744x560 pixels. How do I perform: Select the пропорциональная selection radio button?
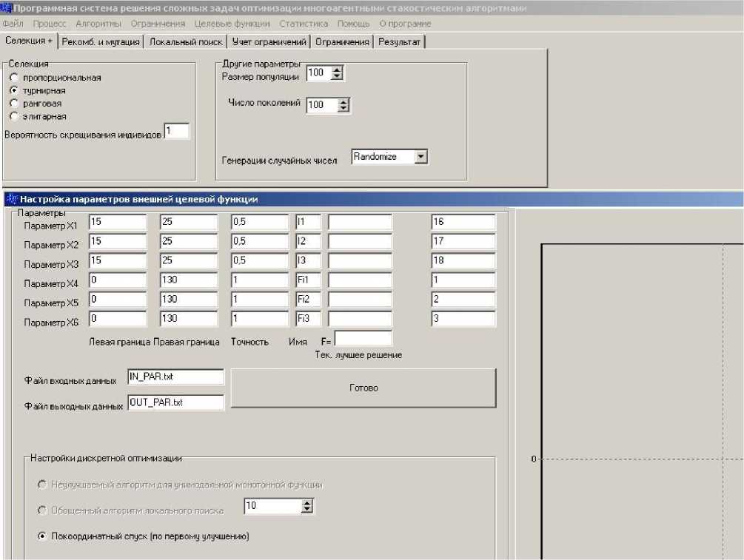click(x=14, y=78)
